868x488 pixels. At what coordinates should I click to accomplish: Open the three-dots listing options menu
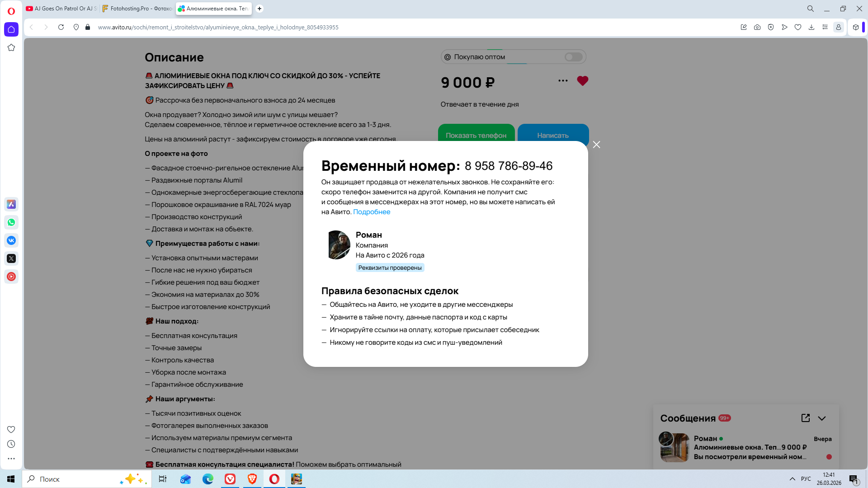point(562,81)
